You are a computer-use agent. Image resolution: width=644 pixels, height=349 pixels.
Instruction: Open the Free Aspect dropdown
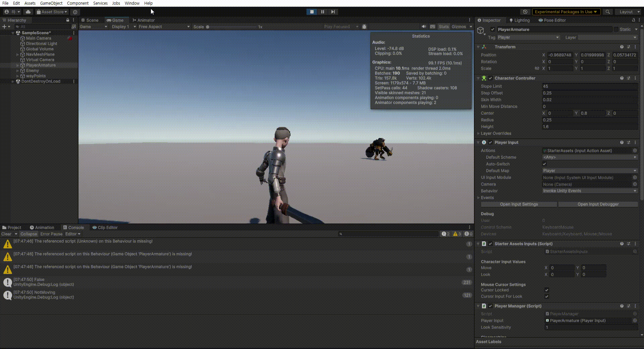(x=164, y=27)
